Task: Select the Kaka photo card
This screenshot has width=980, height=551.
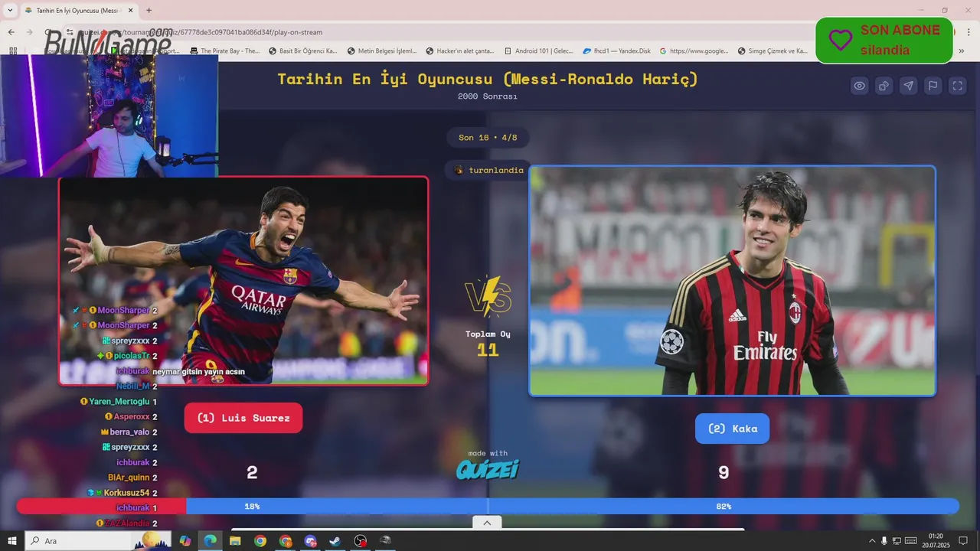Action: [x=732, y=281]
